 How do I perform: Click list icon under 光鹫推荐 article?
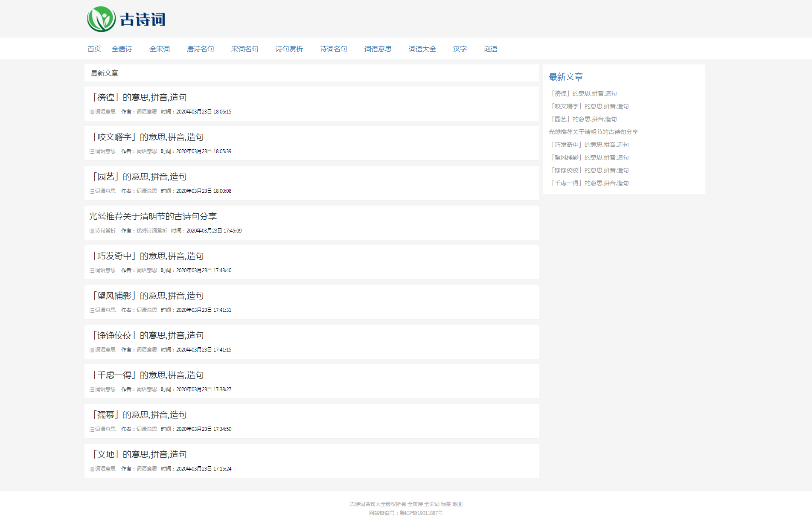point(92,231)
